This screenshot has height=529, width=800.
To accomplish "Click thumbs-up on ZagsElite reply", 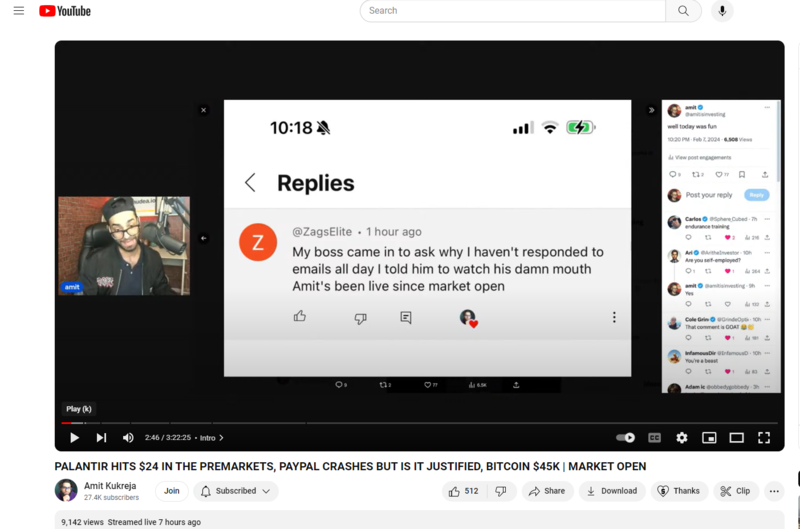I will (x=299, y=316).
